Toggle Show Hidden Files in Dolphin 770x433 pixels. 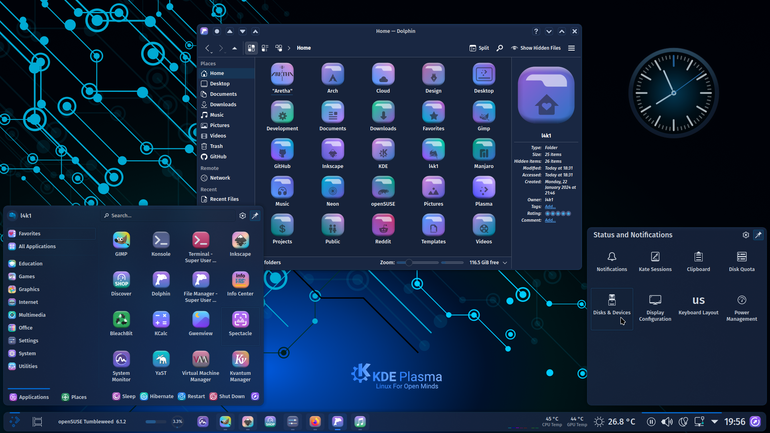pos(536,48)
